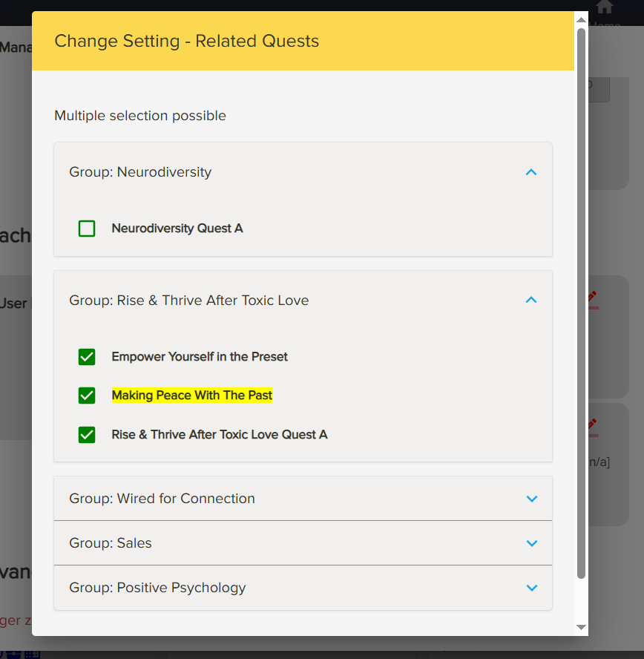Image resolution: width=644 pixels, height=659 pixels.
Task: Click the upper red pencil edit icon
Action: point(591,298)
